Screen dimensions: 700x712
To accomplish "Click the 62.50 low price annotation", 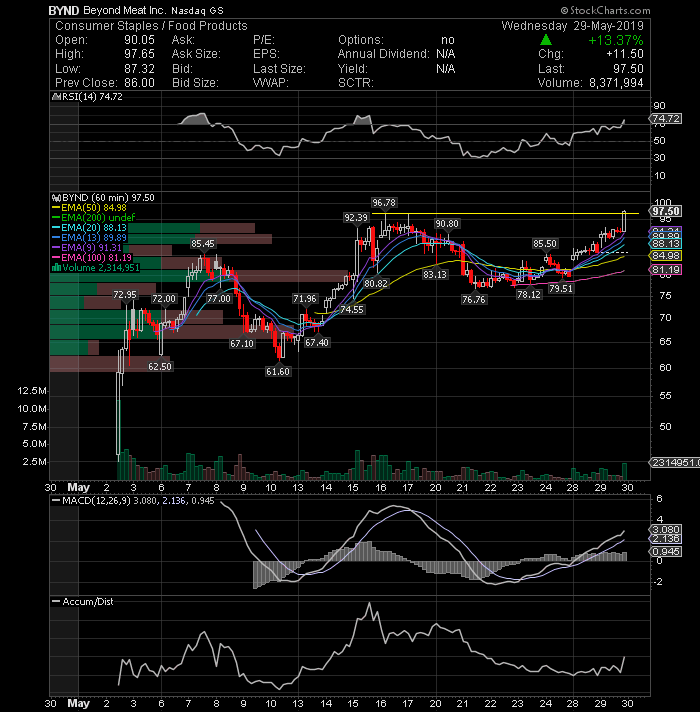I will click(x=160, y=366).
